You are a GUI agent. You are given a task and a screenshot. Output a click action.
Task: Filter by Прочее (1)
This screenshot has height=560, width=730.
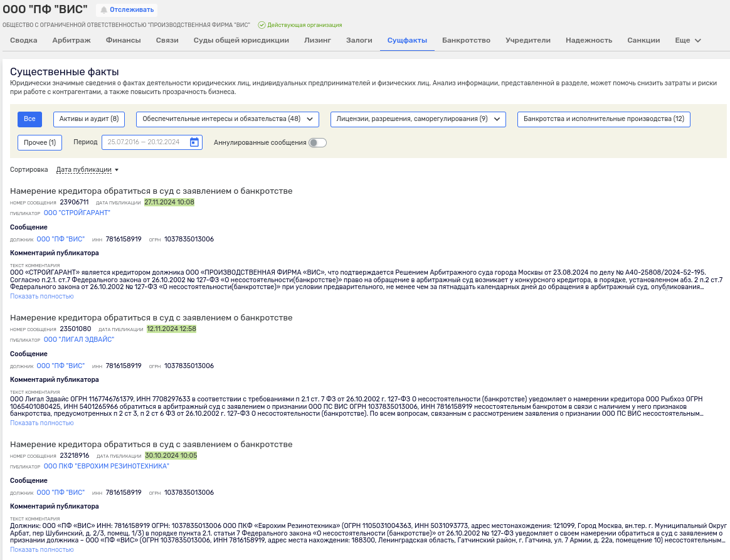coord(40,142)
